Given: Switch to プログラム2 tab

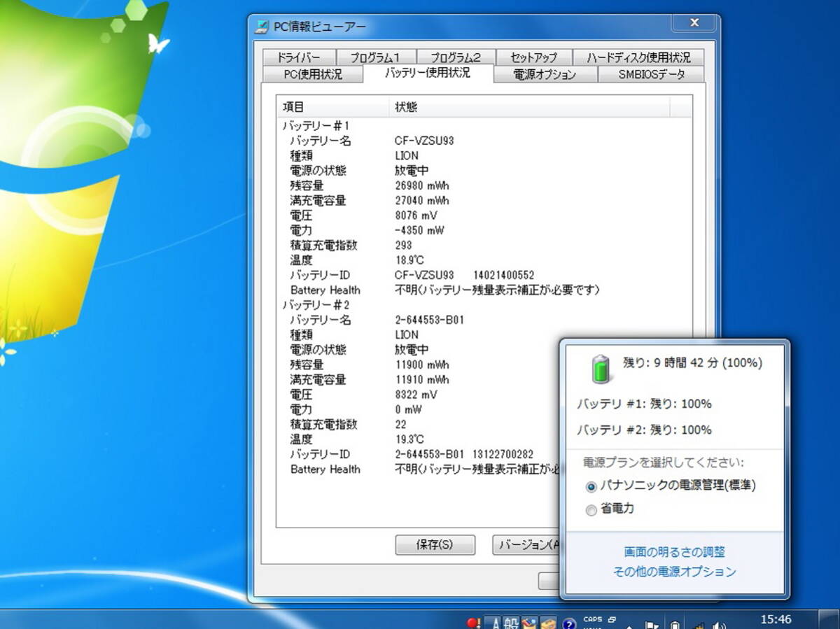Looking at the screenshot, I should (456, 57).
